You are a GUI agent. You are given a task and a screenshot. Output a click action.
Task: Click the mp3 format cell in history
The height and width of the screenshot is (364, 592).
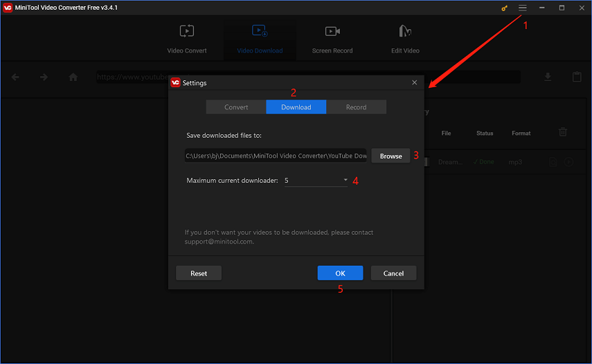point(515,162)
